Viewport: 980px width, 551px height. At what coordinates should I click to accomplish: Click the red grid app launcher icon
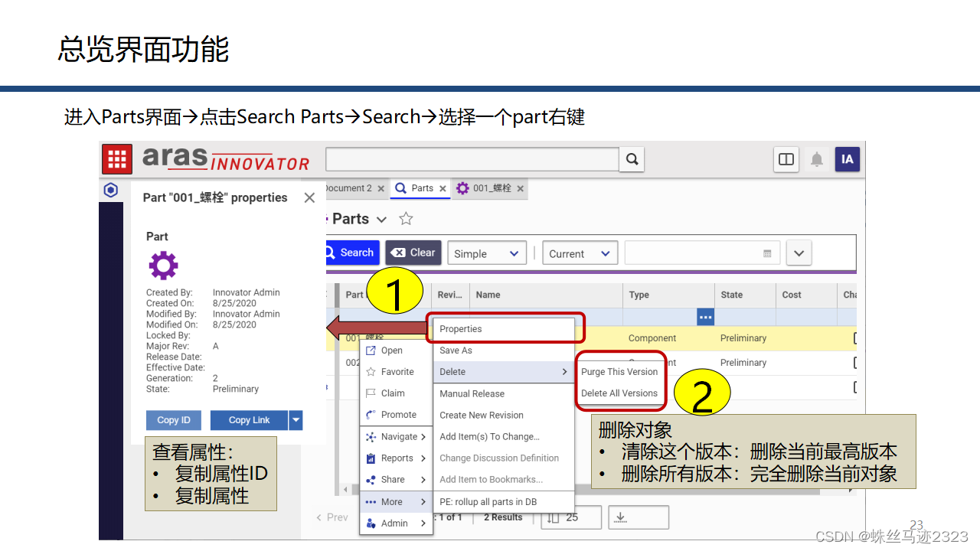116,159
